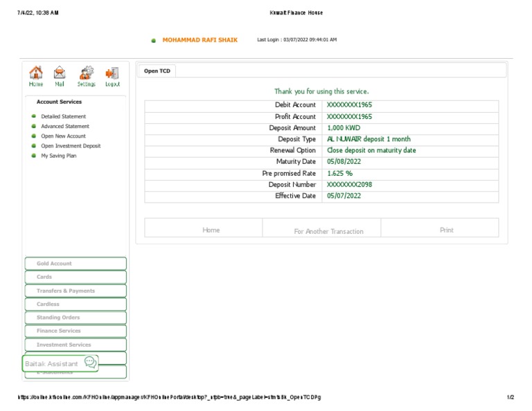532x411 pixels.
Task: Click Thank you for using this service message
Action: [321, 91]
